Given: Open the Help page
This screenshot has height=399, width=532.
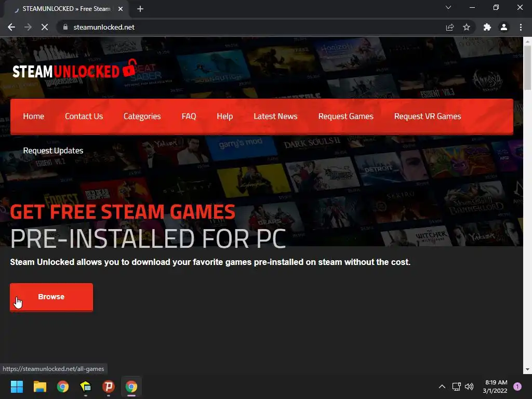Looking at the screenshot, I should pyautogui.click(x=224, y=116).
